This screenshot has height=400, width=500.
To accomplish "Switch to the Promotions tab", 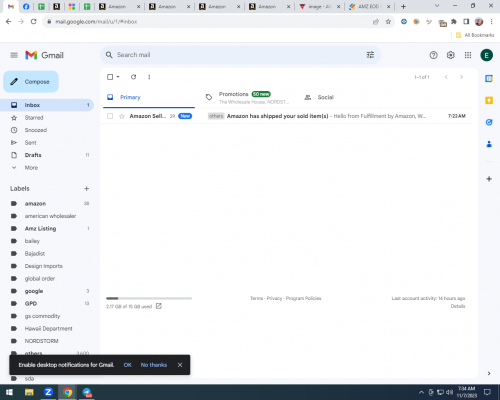I will click(247, 97).
